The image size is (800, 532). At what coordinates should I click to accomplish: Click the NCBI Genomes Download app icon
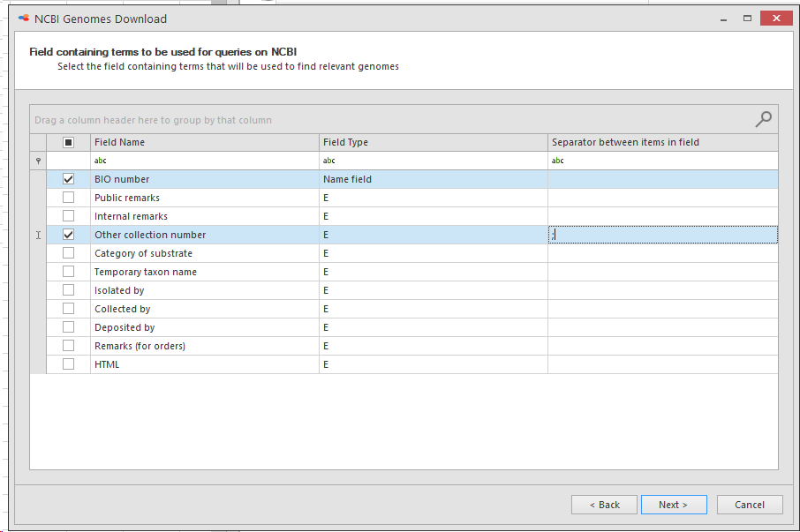pos(24,19)
